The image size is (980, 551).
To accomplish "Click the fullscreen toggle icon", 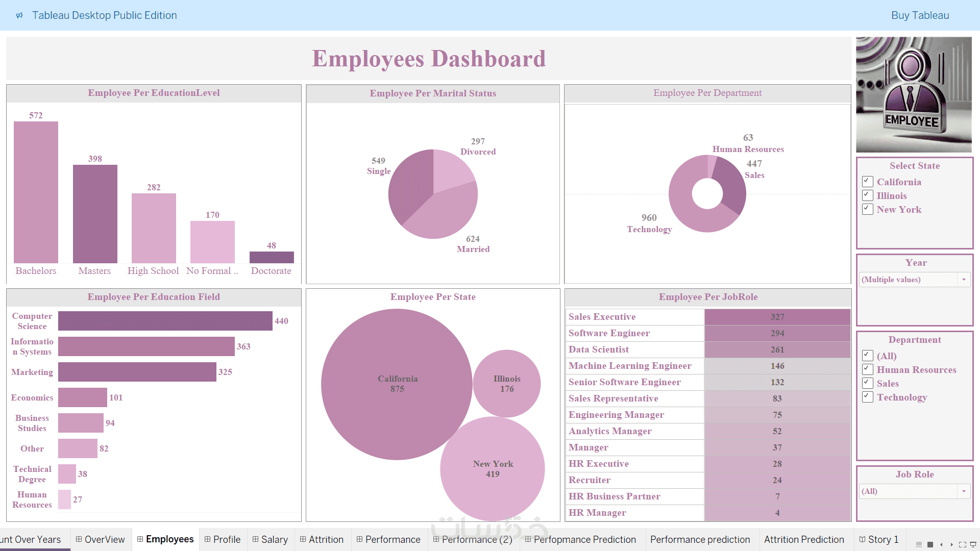I will click(x=963, y=544).
